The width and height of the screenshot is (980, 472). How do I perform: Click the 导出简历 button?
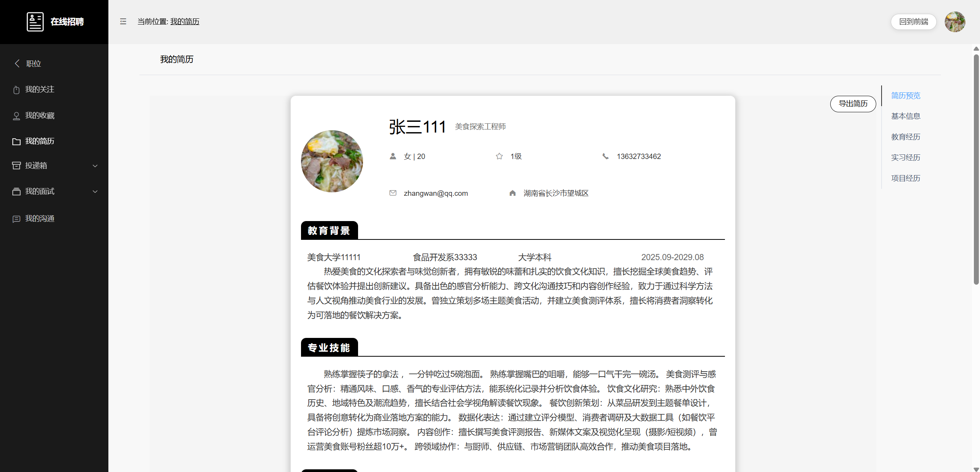tap(853, 104)
